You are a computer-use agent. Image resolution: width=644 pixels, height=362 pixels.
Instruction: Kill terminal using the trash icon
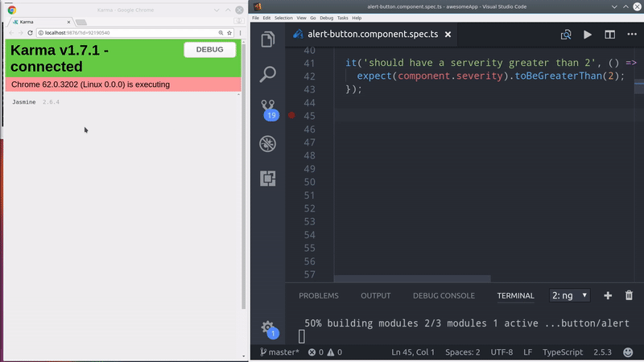coord(629,295)
